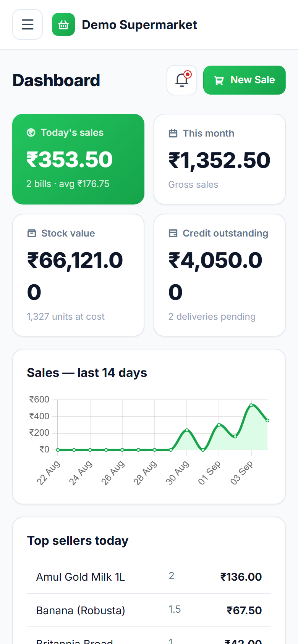298x644 pixels.
Task: Open the Credit outstanding card
Action: [220, 275]
